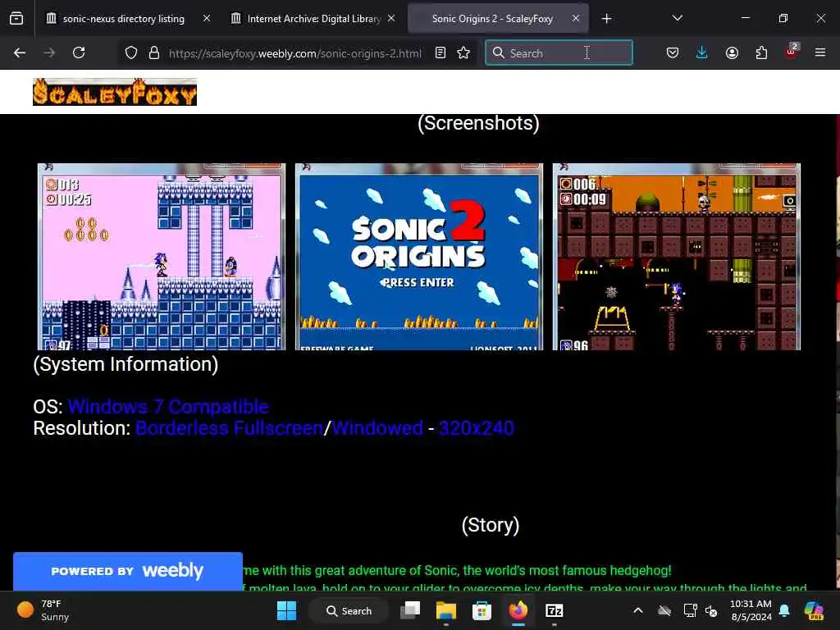Viewport: 840px width, 630px height.
Task: Open the notifications bell
Action: coord(784,610)
